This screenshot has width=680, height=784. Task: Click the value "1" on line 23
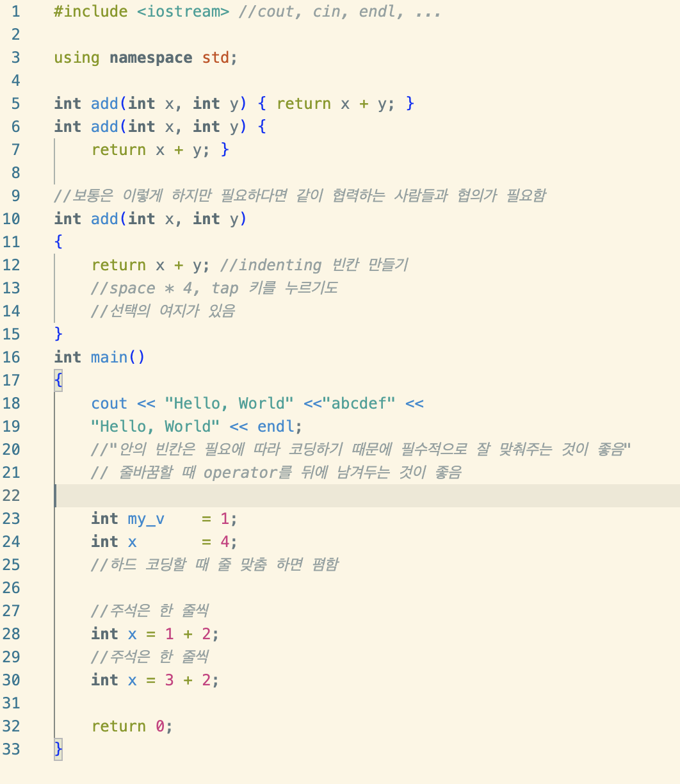coord(225,519)
